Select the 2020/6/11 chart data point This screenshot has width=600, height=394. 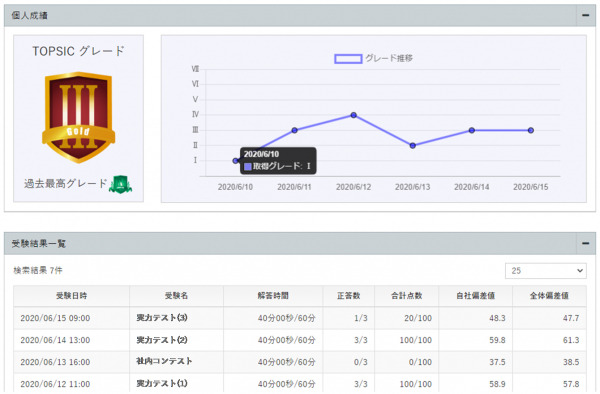295,130
